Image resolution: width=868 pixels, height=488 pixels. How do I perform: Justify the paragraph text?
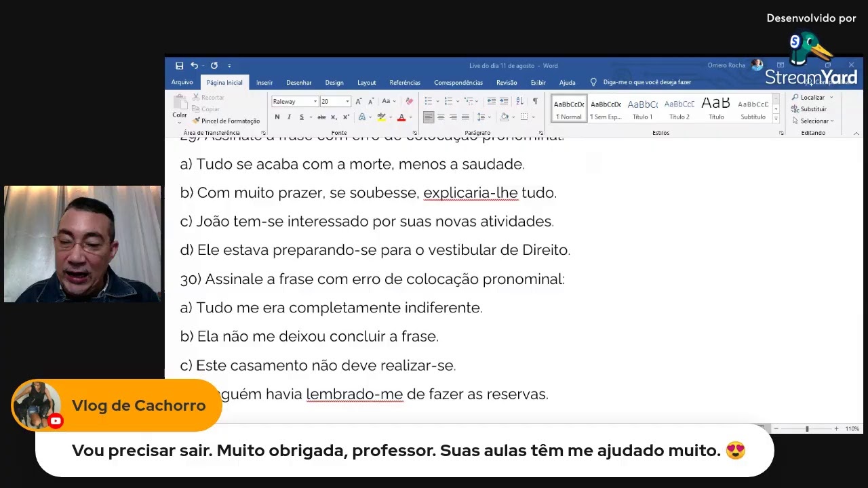point(465,117)
